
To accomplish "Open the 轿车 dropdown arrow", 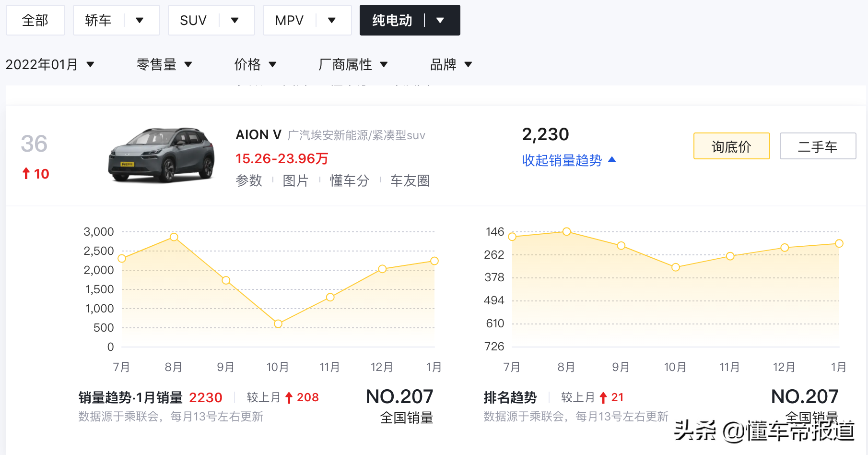I will click(140, 20).
